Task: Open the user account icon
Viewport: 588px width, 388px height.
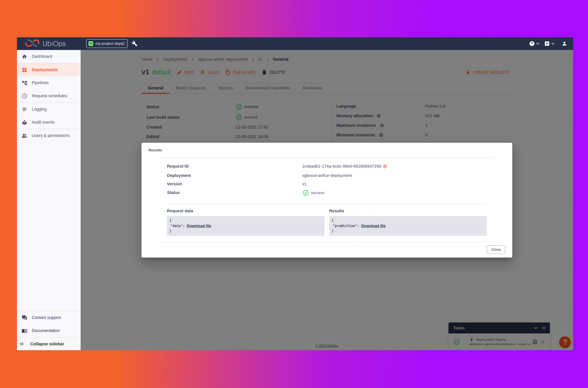Action: 564,43
